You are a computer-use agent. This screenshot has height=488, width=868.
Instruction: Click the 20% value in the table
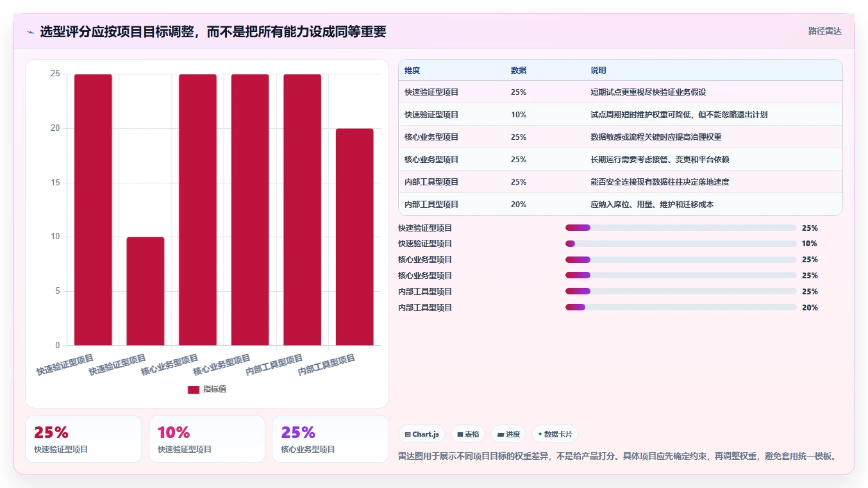tap(519, 205)
